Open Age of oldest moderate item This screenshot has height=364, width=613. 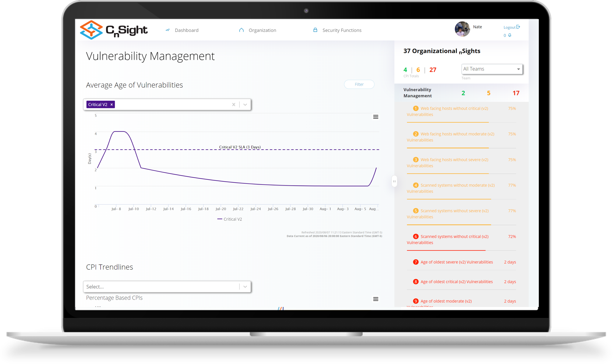pos(461,302)
